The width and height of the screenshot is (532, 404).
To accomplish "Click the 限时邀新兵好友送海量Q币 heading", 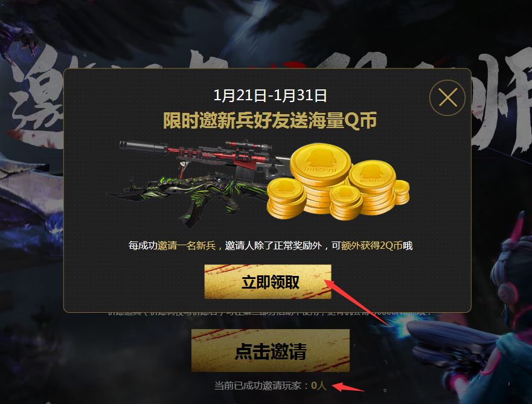I will (x=270, y=120).
